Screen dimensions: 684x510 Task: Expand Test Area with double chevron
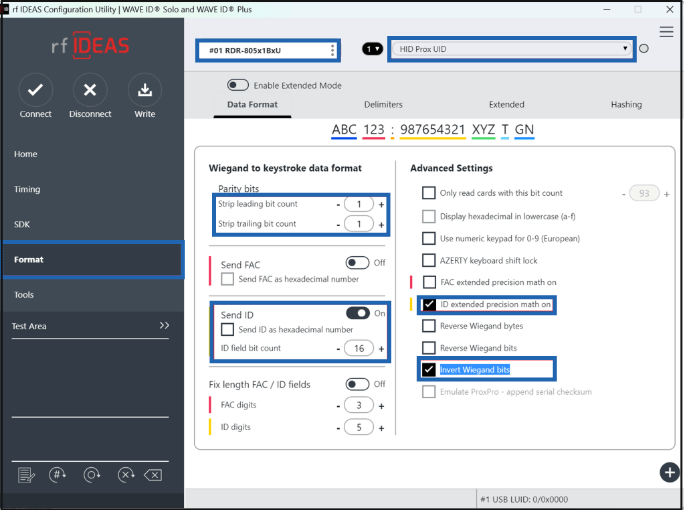coord(164,325)
